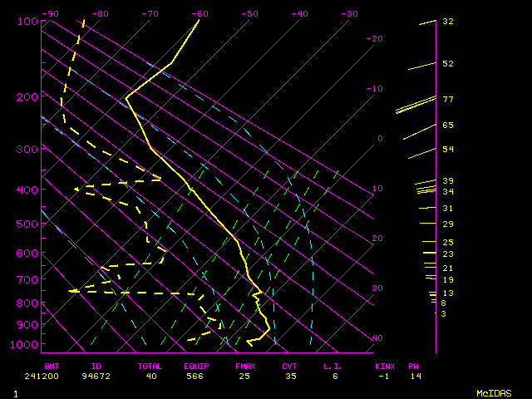Click the frame number 1 at bottom left

tap(15, 392)
